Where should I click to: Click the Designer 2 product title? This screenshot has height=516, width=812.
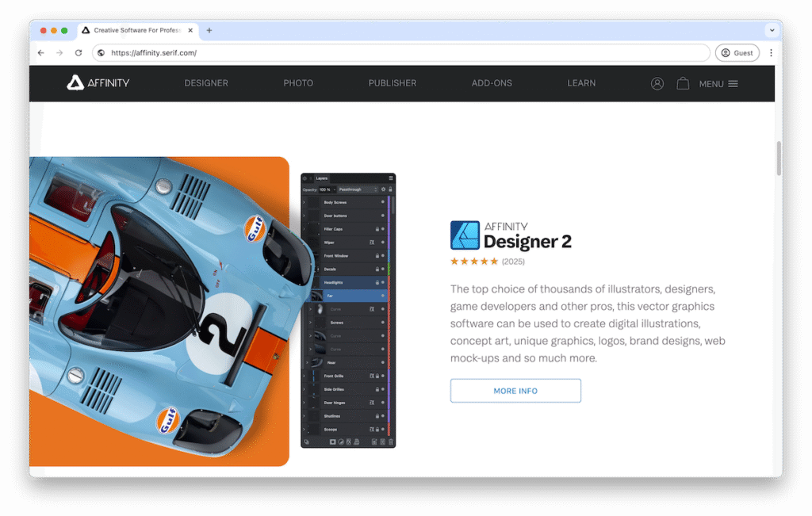click(x=527, y=241)
